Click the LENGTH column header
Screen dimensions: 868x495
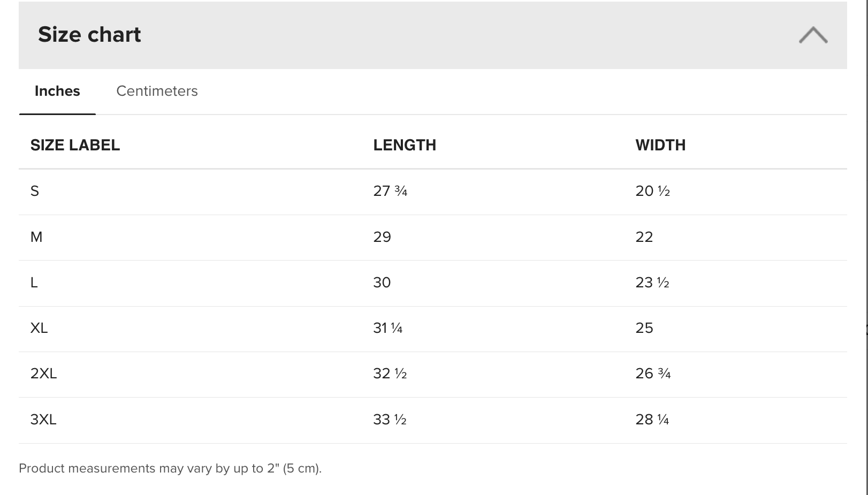click(405, 145)
